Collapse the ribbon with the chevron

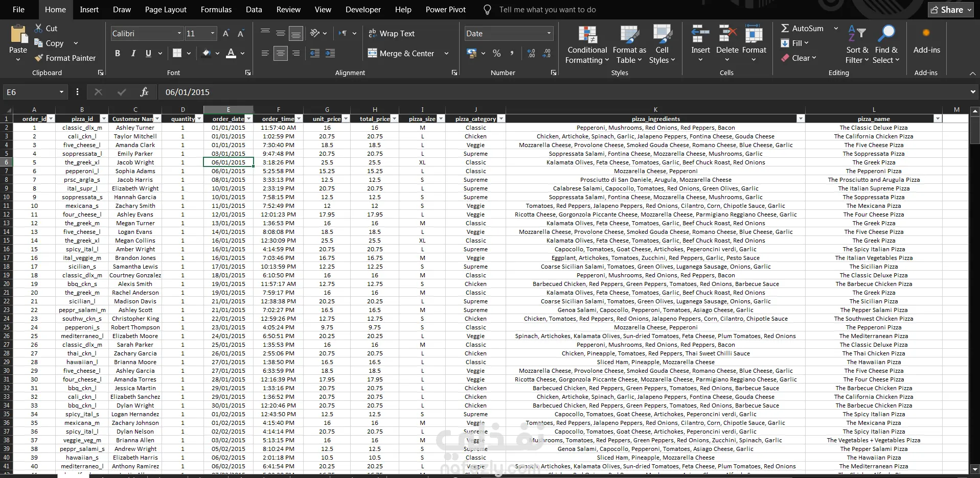click(x=972, y=73)
